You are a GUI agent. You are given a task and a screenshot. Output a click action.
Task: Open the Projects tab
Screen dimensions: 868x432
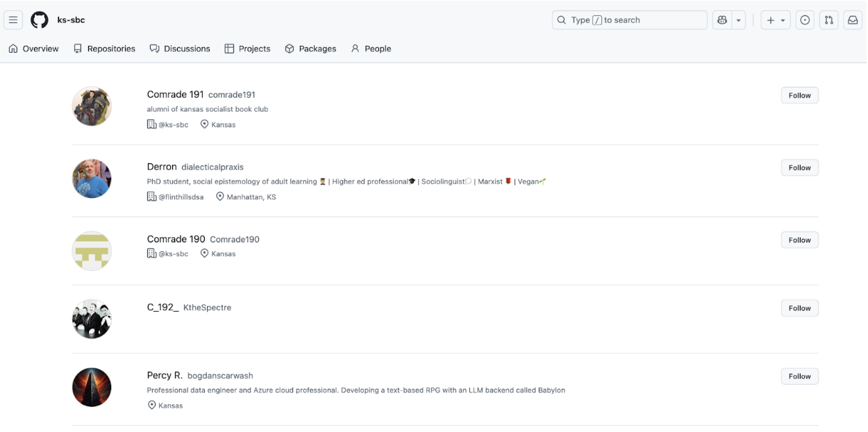(x=247, y=49)
